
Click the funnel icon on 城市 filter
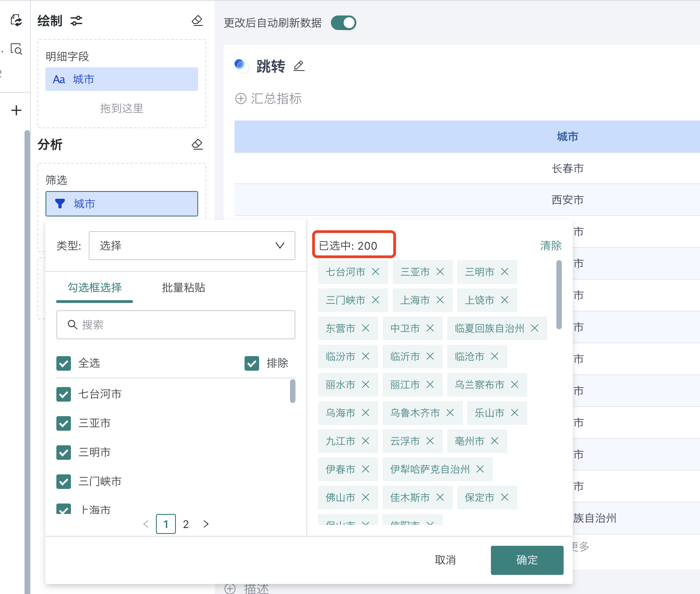point(60,204)
